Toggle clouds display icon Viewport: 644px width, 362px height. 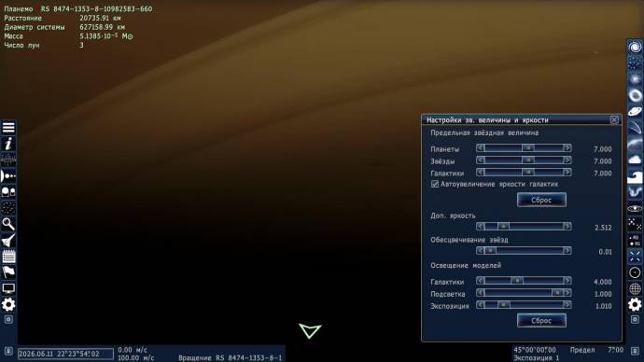click(x=635, y=160)
